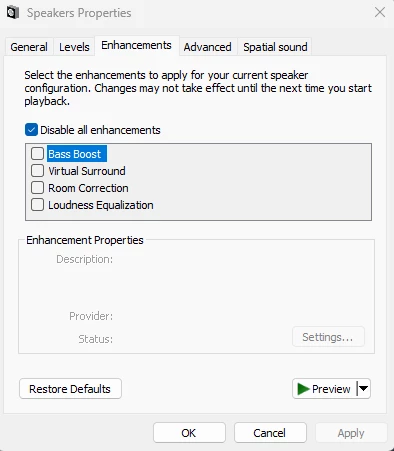Select the Loudness Equalization list label
Screen dimensions: 394x451
(x=101, y=205)
